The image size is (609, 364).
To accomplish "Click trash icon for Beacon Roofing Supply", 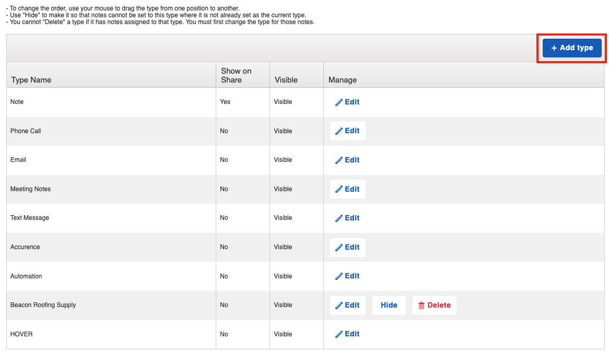I will [x=421, y=306].
